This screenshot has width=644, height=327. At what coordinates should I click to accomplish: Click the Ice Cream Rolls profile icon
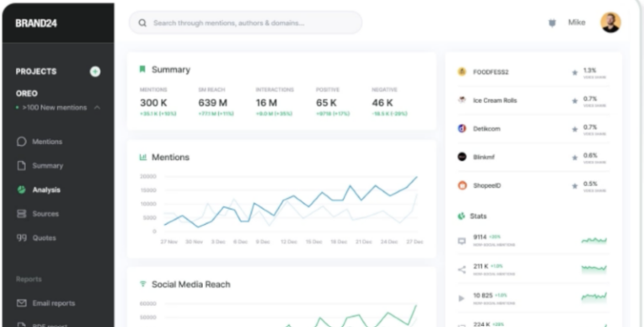tap(462, 100)
